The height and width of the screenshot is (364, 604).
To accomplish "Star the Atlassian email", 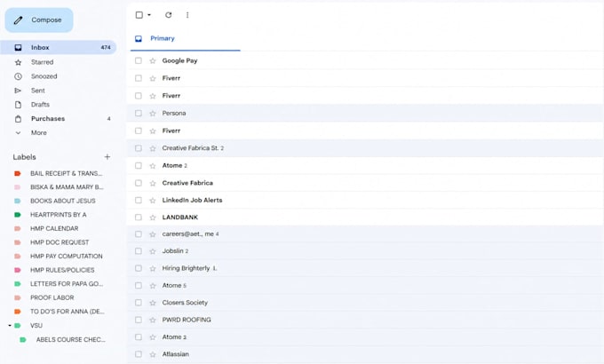I will 153,354.
